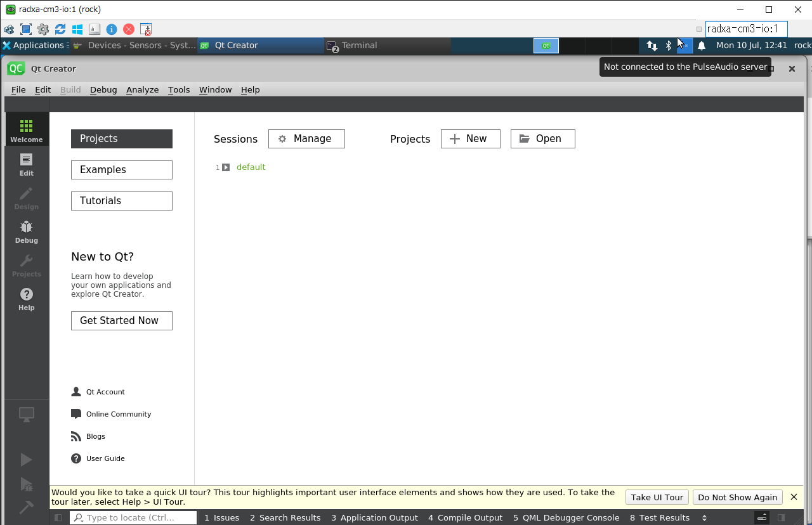Click New project button
This screenshot has width=812, height=525.
[x=471, y=139]
